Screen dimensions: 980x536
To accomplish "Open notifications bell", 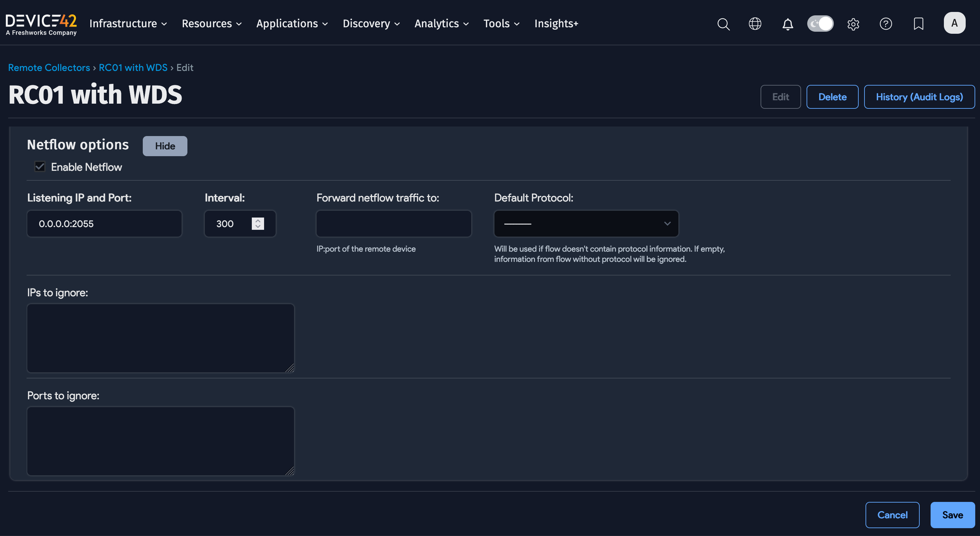I will pos(787,24).
